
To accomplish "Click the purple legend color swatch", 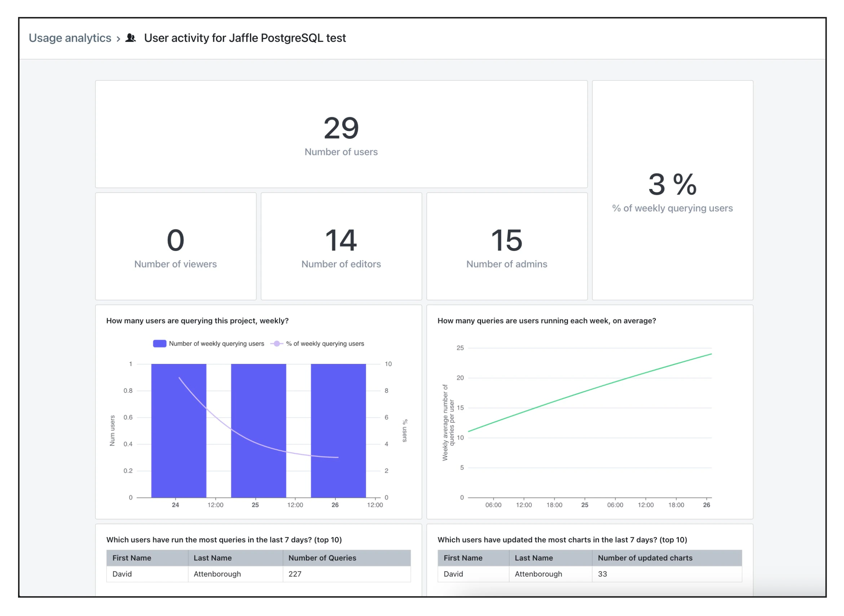I will click(x=160, y=343).
